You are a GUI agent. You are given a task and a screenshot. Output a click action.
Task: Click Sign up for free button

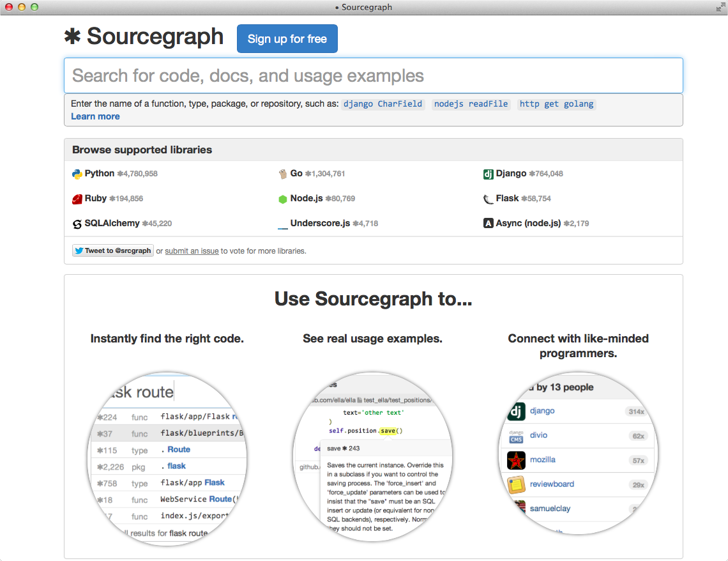coord(287,38)
